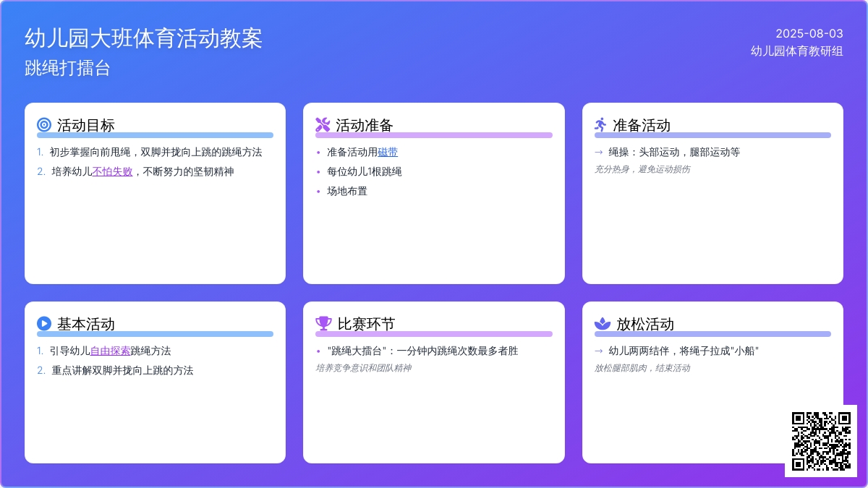Click the play icon beside 基本活动
Screen dimensions: 868x488
point(44,324)
